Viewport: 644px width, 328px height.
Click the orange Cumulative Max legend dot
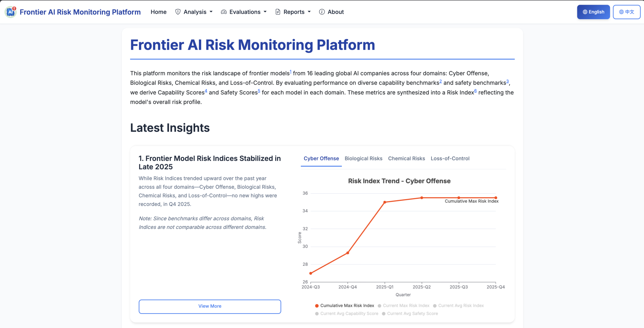click(317, 306)
